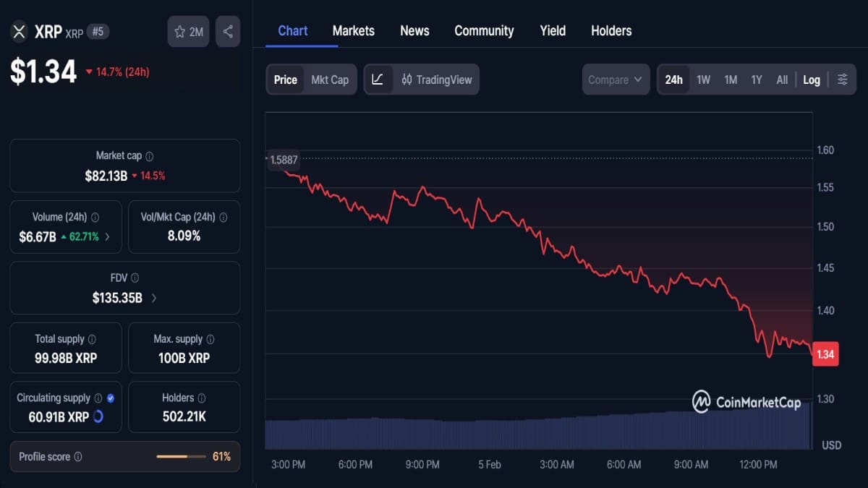
Task: Open the Community tab
Action: click(484, 30)
